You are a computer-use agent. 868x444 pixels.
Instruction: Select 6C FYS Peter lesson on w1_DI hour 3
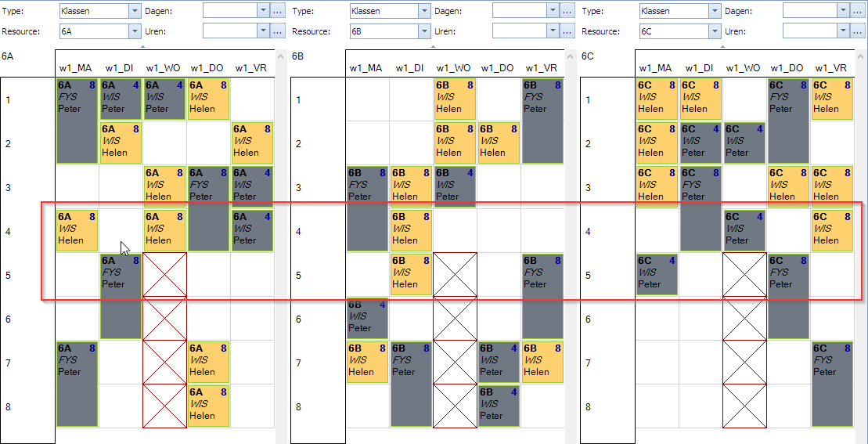[x=701, y=209]
